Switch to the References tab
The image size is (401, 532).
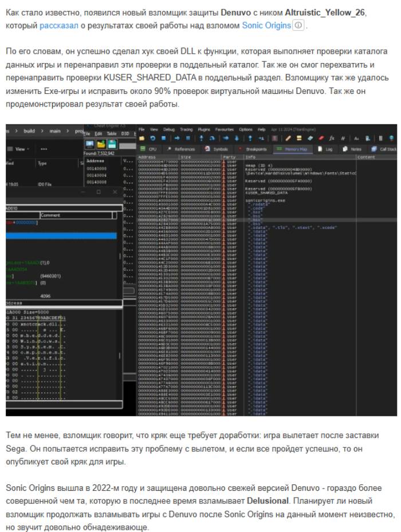[x=182, y=149]
